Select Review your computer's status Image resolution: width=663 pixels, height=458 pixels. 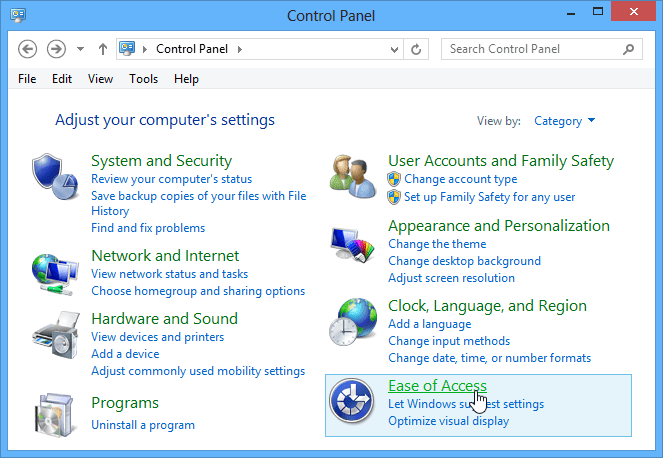point(172,179)
